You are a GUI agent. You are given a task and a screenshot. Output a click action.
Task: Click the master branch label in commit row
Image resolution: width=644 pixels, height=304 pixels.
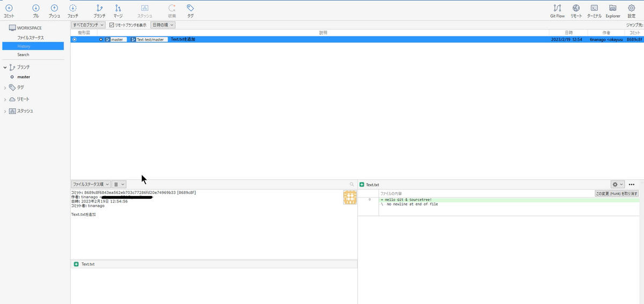[116, 40]
